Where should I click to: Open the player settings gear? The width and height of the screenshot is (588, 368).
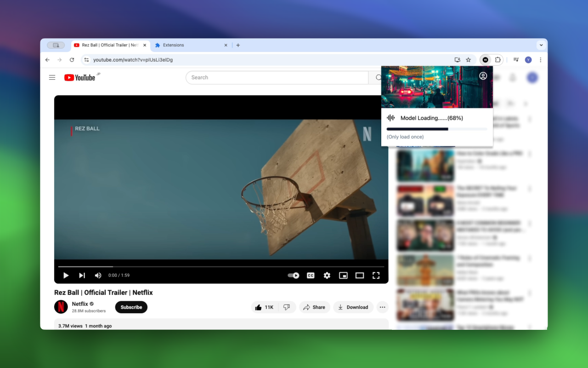tap(327, 276)
